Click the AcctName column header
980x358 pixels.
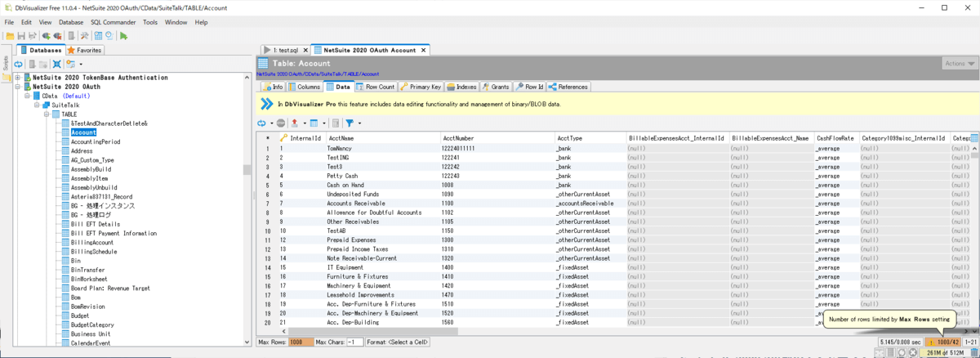coord(341,138)
